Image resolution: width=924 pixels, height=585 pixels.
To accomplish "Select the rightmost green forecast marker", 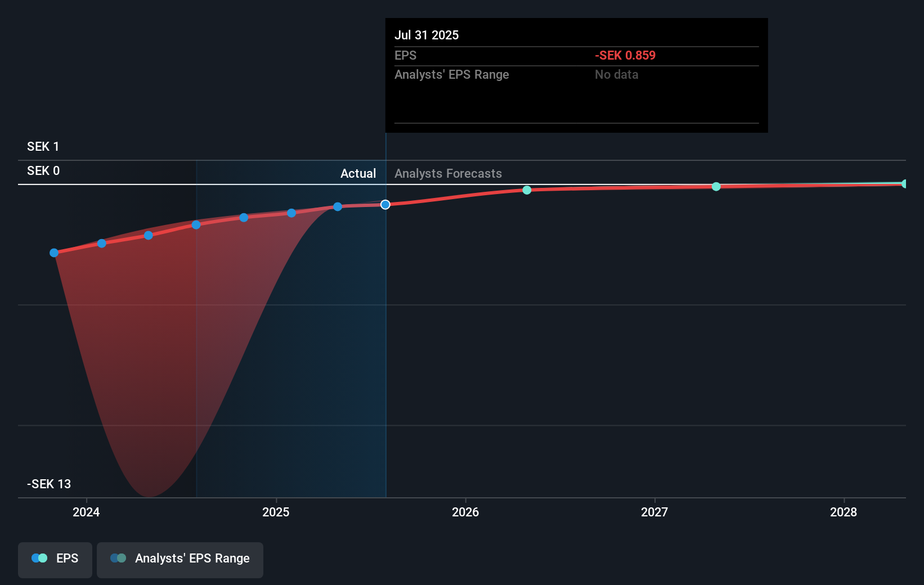I will click(x=903, y=183).
